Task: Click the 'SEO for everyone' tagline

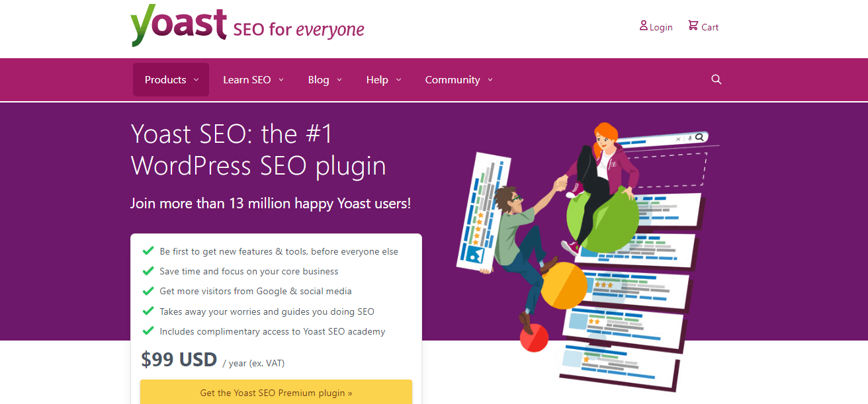Action: pos(299,29)
